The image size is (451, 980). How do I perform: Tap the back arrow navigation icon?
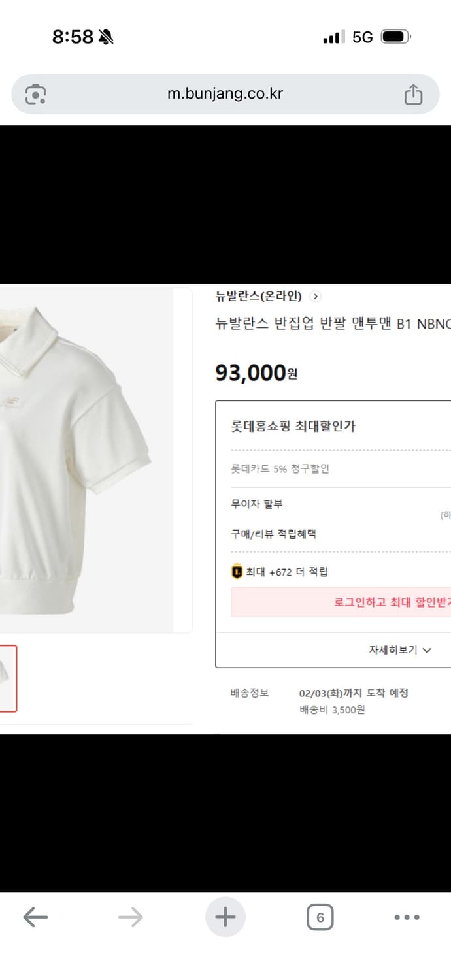click(36, 917)
